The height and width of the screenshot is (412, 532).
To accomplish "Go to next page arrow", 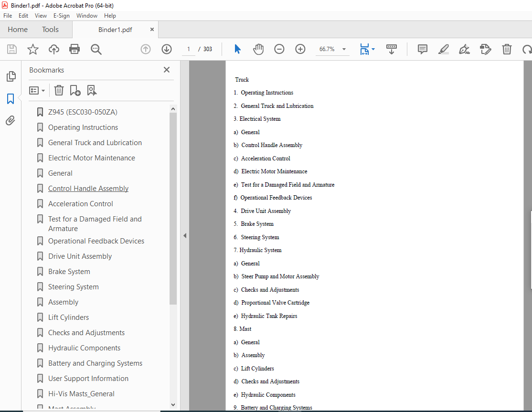I will [167, 49].
